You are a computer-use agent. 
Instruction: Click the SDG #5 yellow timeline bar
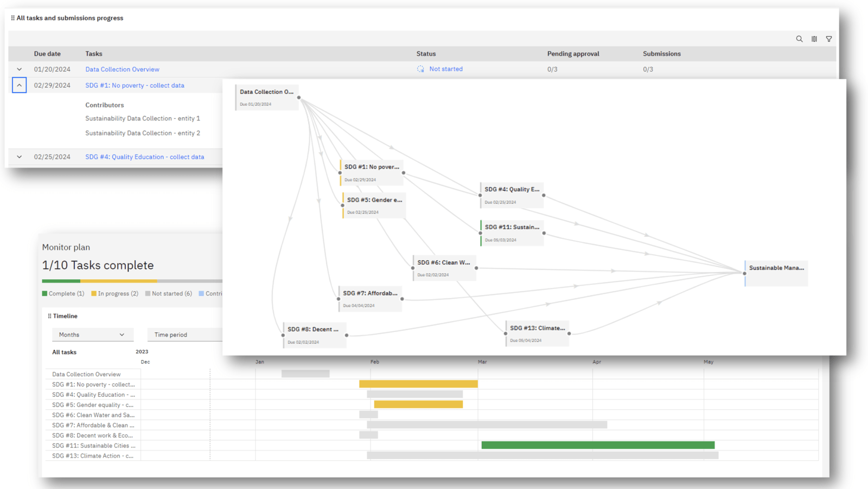coord(418,404)
